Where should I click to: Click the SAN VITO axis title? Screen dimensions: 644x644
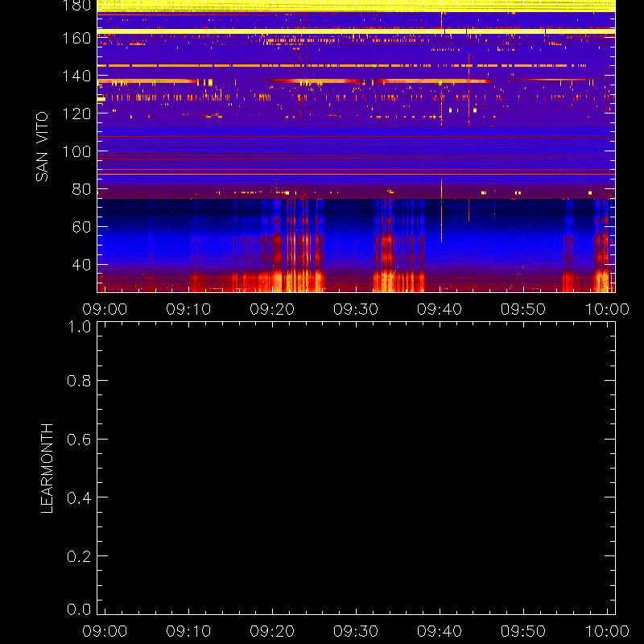coord(42,147)
